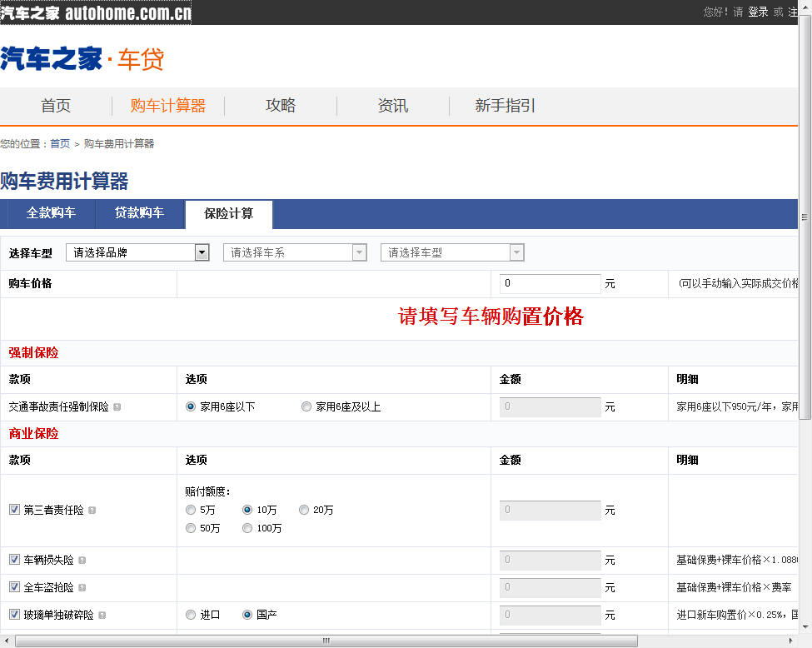
Task: Toggle the 全车盗抢险 checkbox
Action: pyautogui.click(x=14, y=587)
